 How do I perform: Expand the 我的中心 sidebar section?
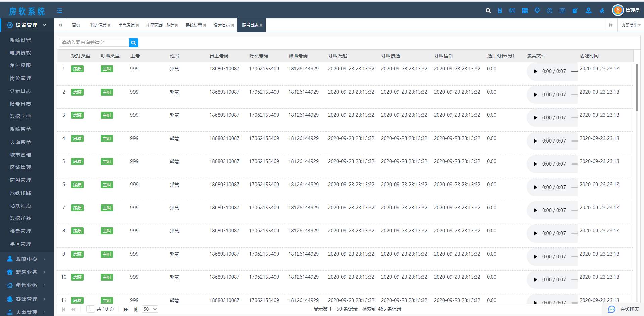27,259
